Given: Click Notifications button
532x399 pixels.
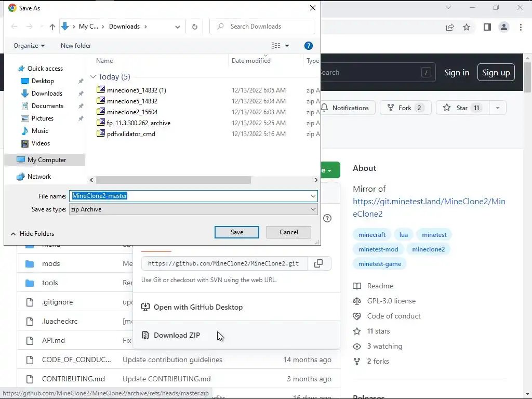Looking at the screenshot, I should point(348,108).
